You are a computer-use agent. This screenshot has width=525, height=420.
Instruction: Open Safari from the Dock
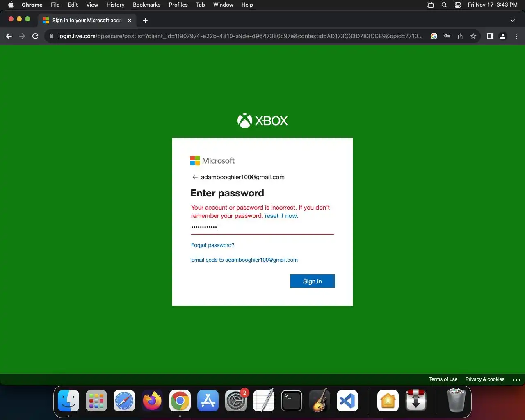124,401
